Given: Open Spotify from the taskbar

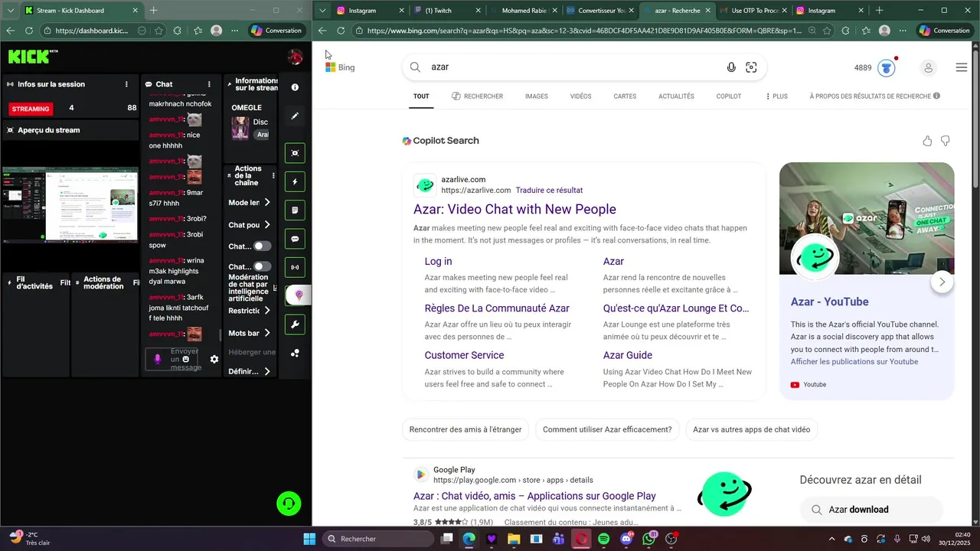Looking at the screenshot, I should (x=603, y=539).
